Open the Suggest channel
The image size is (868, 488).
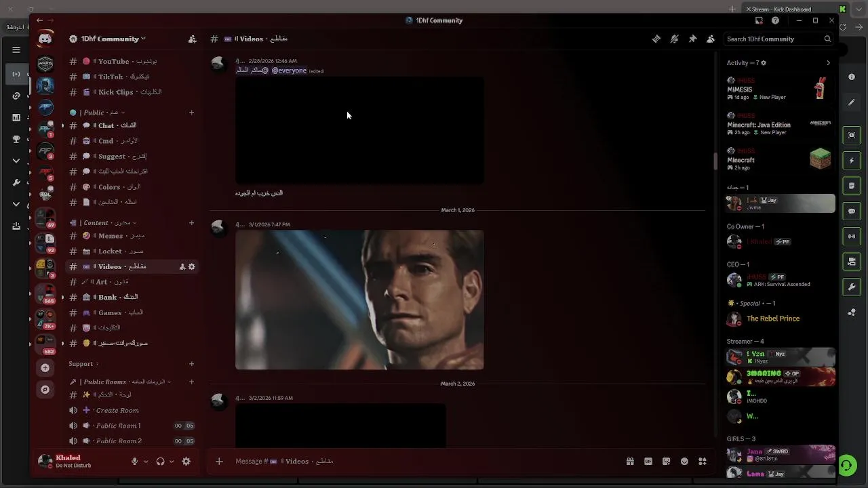pos(132,156)
